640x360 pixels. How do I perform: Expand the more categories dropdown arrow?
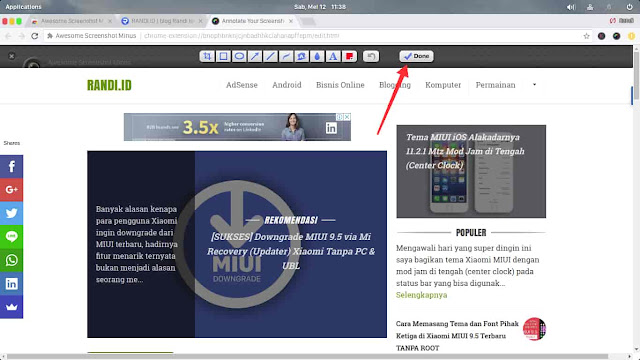[534, 84]
